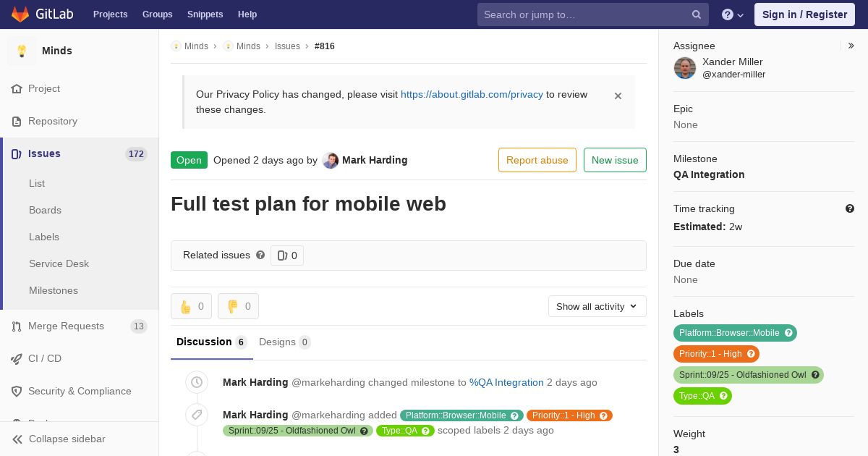Viewport: 868px width, 456px height.
Task: Switch to the Discussion tab
Action: tap(212, 342)
